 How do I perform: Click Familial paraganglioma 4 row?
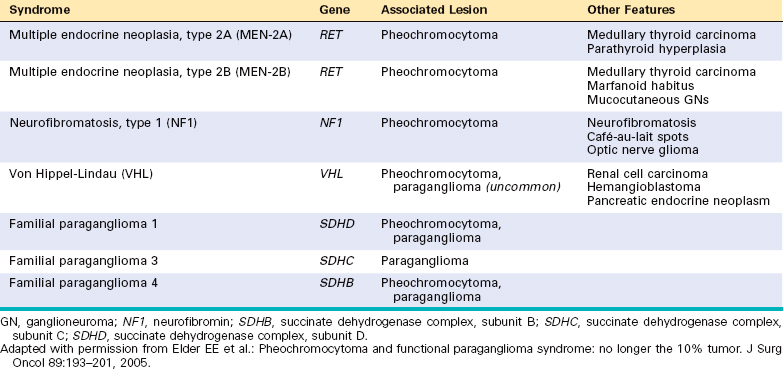[392, 290]
